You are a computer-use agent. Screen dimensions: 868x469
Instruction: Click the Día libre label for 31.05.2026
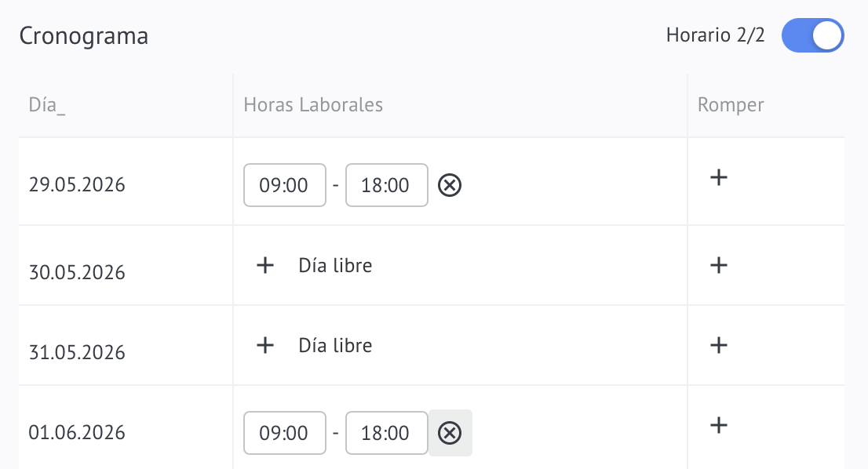point(335,346)
